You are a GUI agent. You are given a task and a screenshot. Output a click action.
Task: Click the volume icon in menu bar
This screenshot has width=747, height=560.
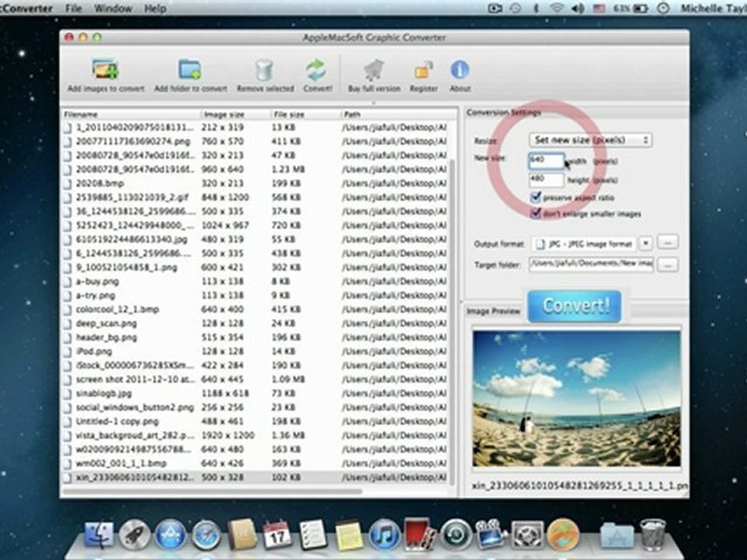pyautogui.click(x=578, y=8)
